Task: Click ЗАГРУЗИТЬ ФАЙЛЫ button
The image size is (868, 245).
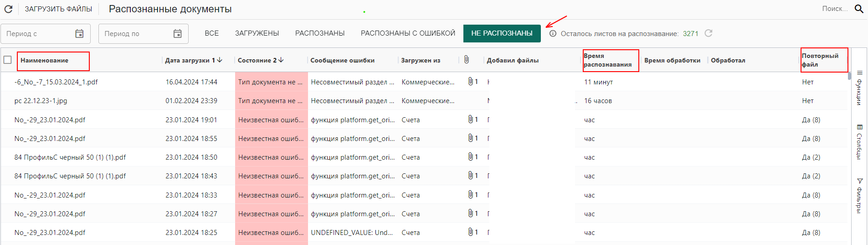Action: pyautogui.click(x=58, y=9)
